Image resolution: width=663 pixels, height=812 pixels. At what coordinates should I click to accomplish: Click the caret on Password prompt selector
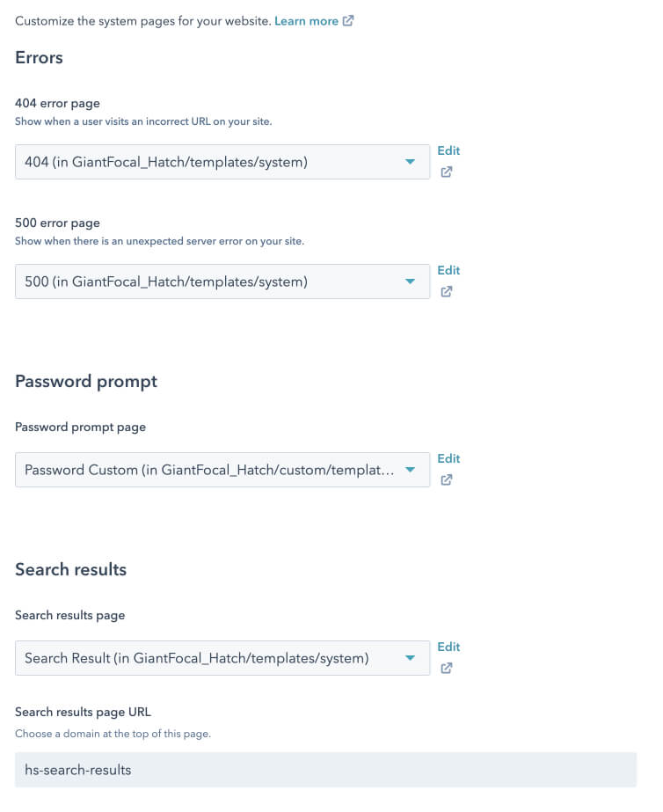(409, 470)
